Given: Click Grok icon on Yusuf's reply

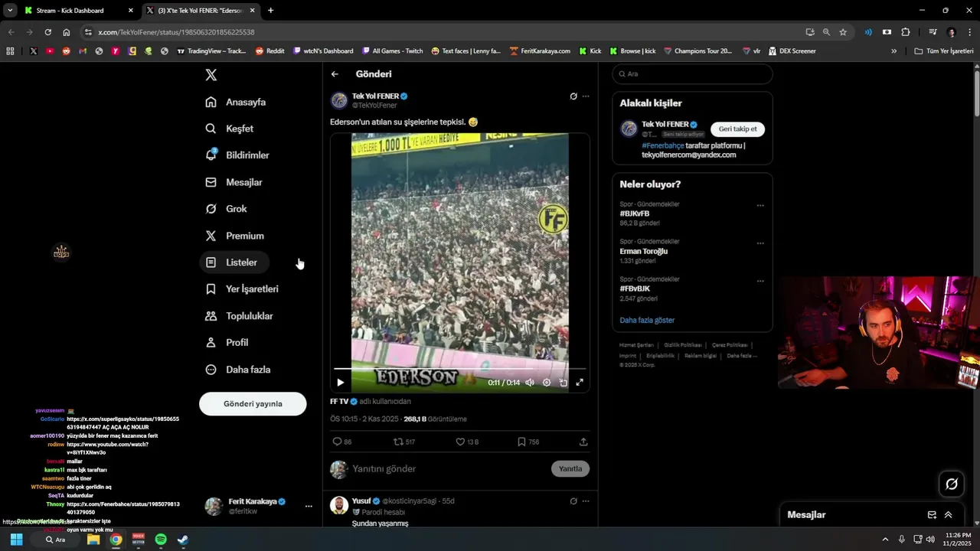Looking at the screenshot, I should pos(573,501).
